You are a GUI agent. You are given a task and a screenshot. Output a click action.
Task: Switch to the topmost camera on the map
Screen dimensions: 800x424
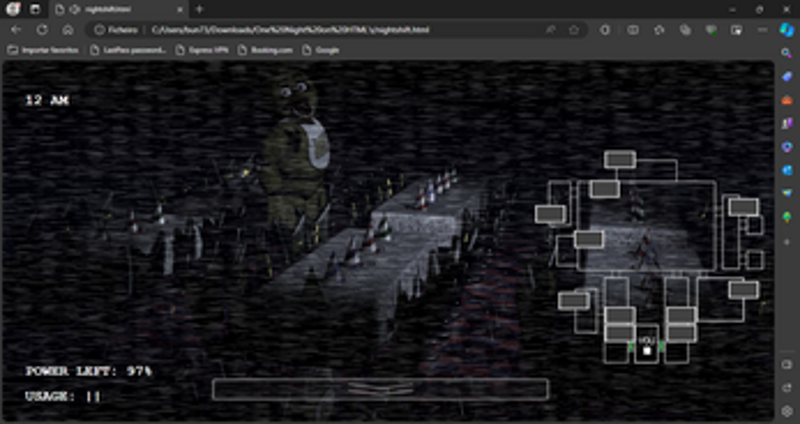620,159
